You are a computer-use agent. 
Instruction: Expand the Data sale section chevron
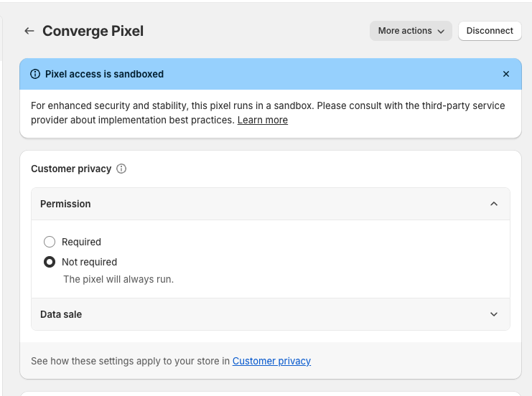[x=493, y=314]
